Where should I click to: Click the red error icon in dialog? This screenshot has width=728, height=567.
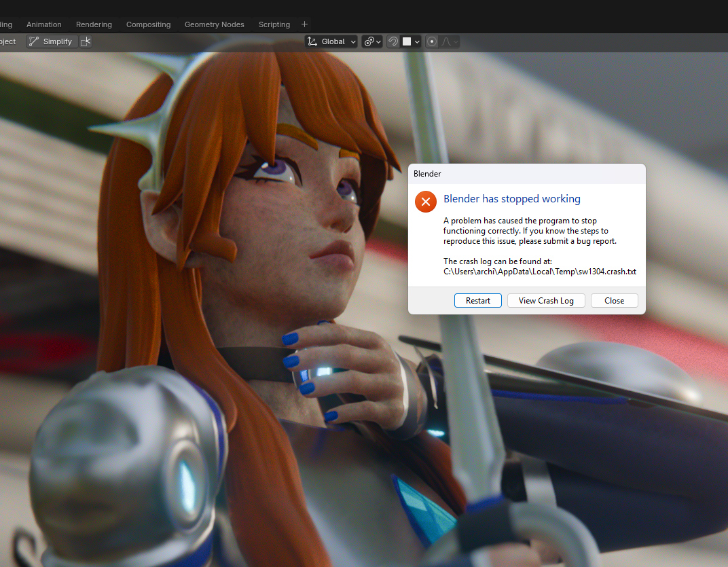tap(426, 201)
